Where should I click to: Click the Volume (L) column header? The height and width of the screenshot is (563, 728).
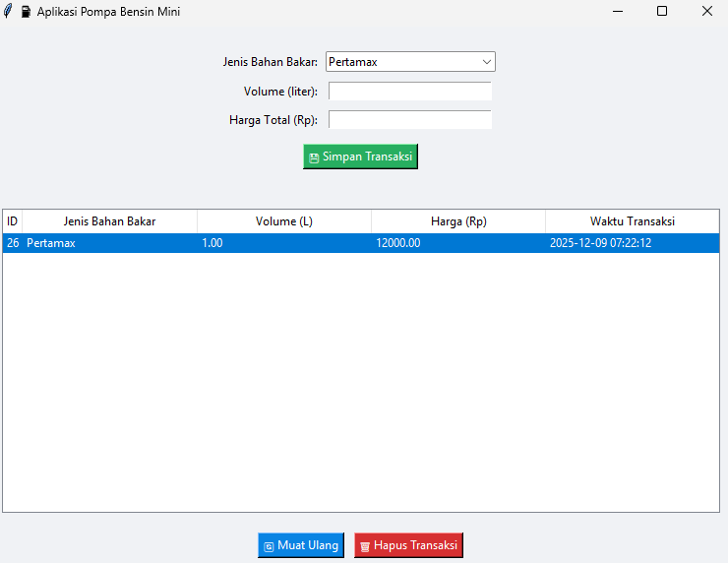(x=284, y=221)
